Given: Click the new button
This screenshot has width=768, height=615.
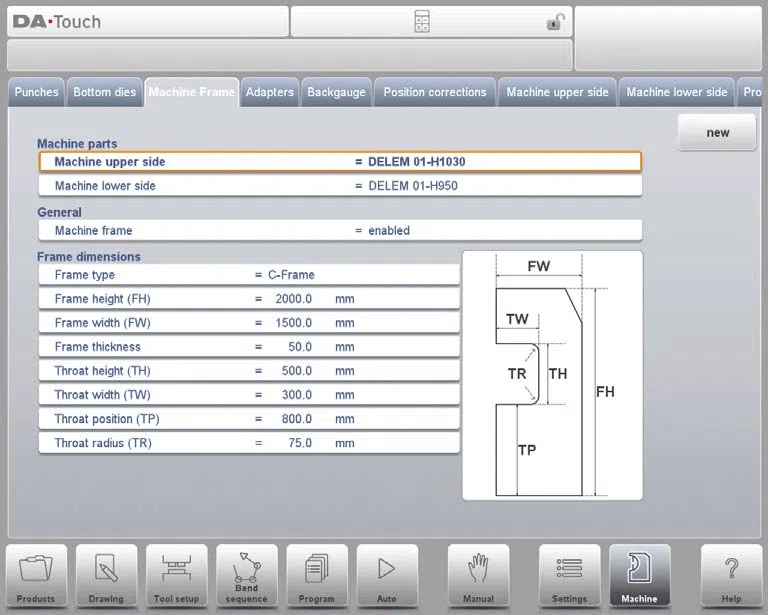Looking at the screenshot, I should pyautogui.click(x=717, y=133).
